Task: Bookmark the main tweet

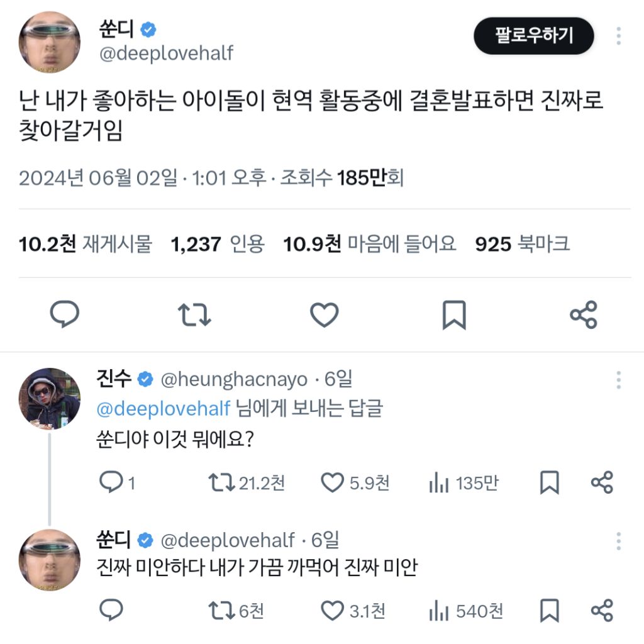Action: click(455, 314)
